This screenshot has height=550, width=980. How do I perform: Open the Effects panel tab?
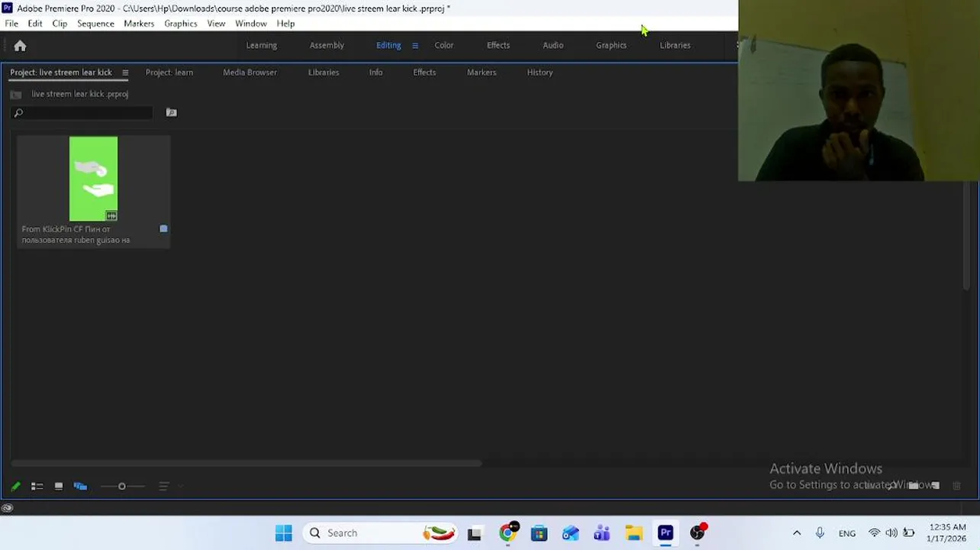click(x=424, y=73)
